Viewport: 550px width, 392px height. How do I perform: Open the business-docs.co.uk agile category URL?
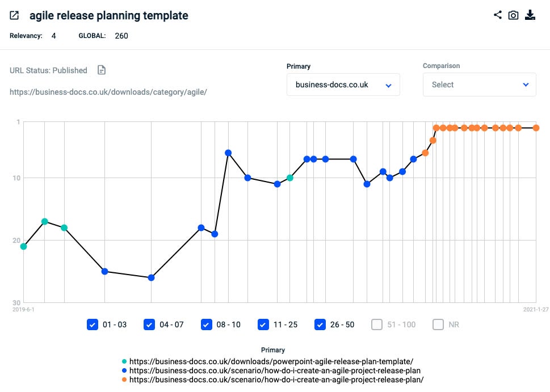[x=108, y=91]
